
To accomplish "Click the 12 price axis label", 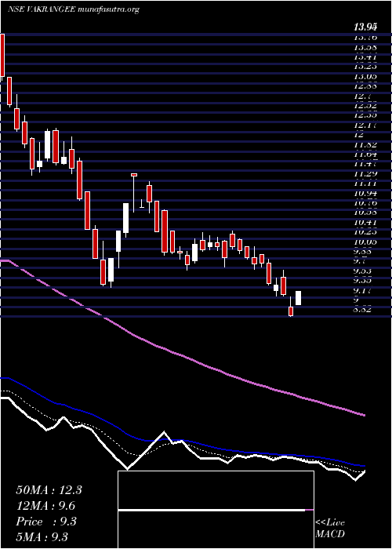I will (359, 134).
